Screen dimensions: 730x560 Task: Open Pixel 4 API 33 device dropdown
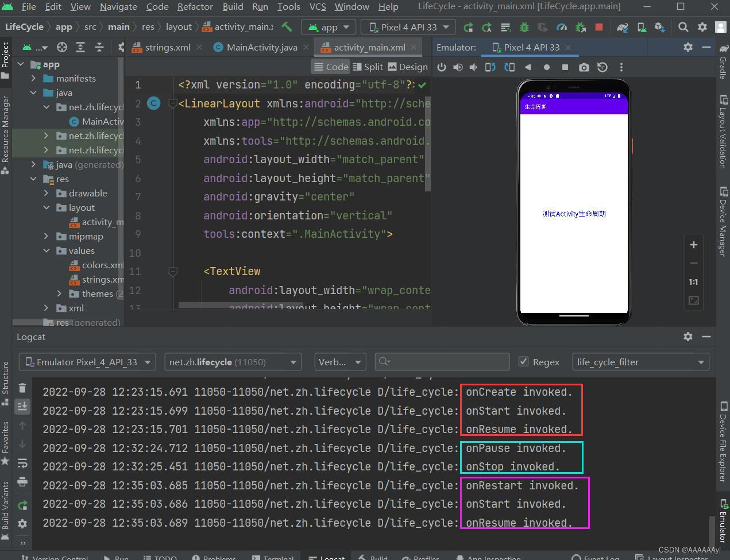[408, 27]
